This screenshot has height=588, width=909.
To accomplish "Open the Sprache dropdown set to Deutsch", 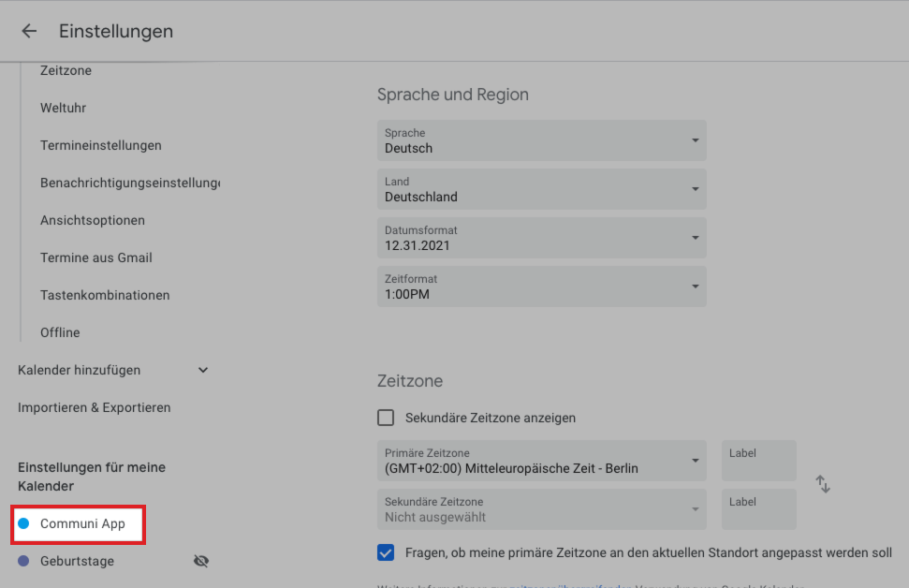I will click(x=541, y=140).
